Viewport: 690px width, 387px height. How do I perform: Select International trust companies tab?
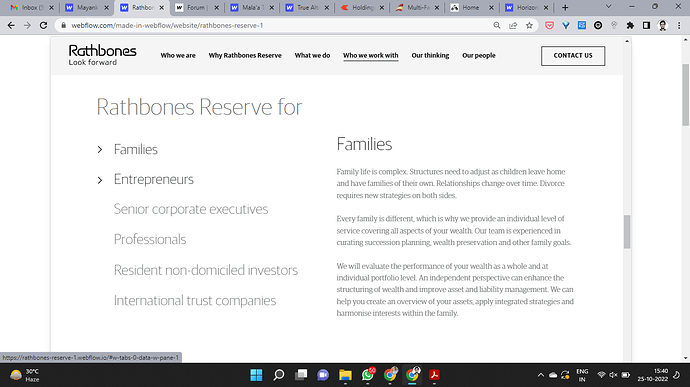(195, 301)
